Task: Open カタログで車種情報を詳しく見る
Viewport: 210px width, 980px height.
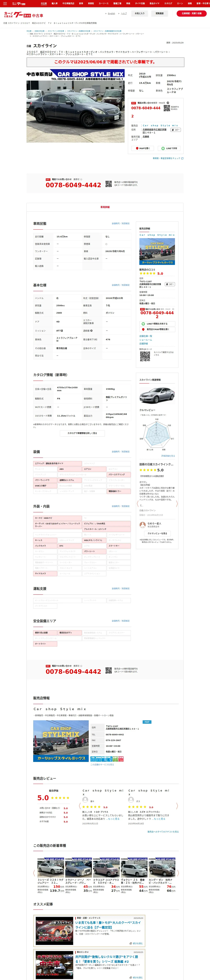Action: coord(82,433)
